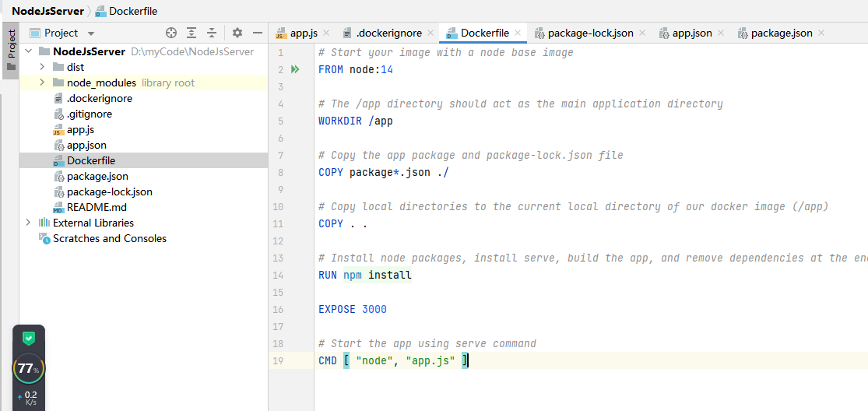868x411 pixels.
Task: Switch to the package-lock.json editor tab
Action: pos(590,33)
